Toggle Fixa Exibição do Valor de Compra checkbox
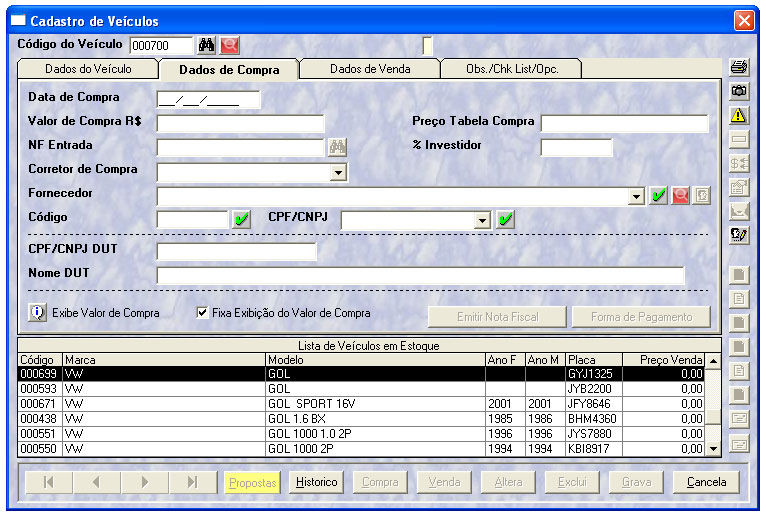The height and width of the screenshot is (518, 766). (x=202, y=312)
